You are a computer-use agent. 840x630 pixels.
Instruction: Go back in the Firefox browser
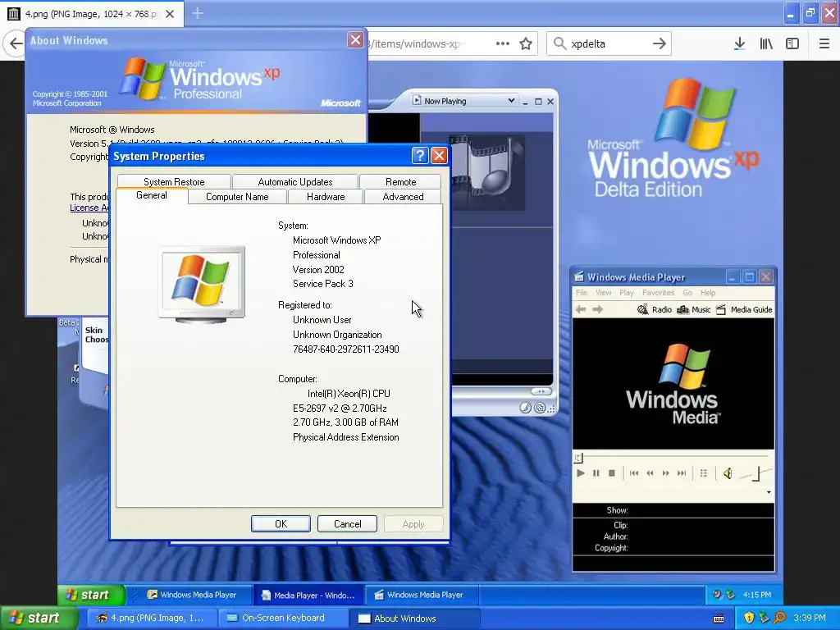click(16, 43)
